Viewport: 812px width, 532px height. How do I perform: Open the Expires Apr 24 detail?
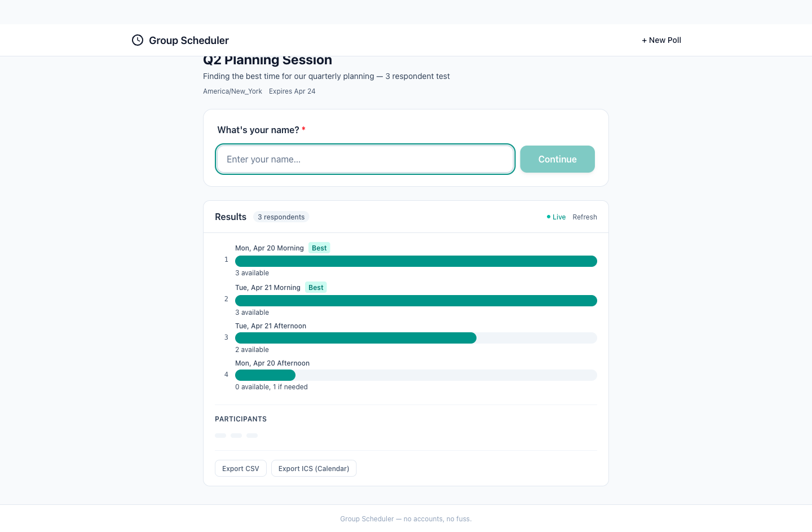(292, 91)
